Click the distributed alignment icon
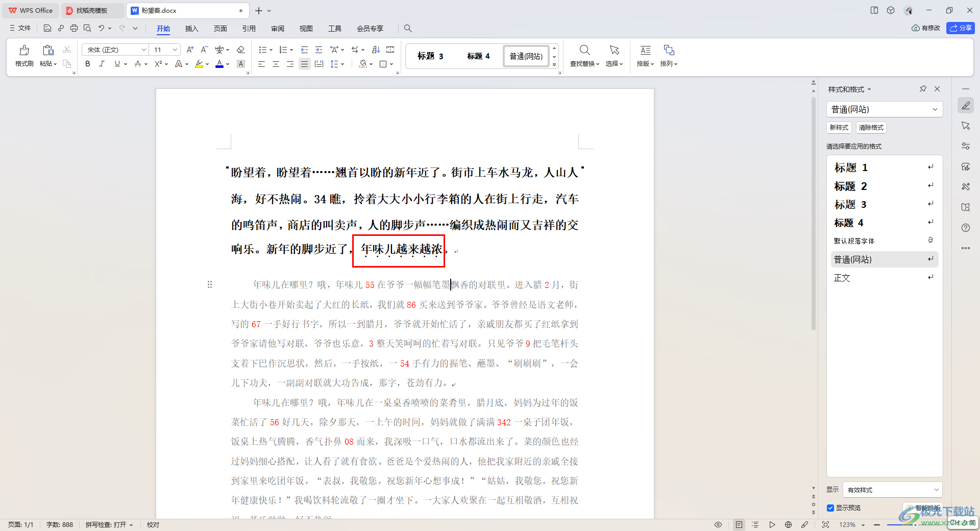This screenshot has width=980, height=531. click(x=319, y=64)
